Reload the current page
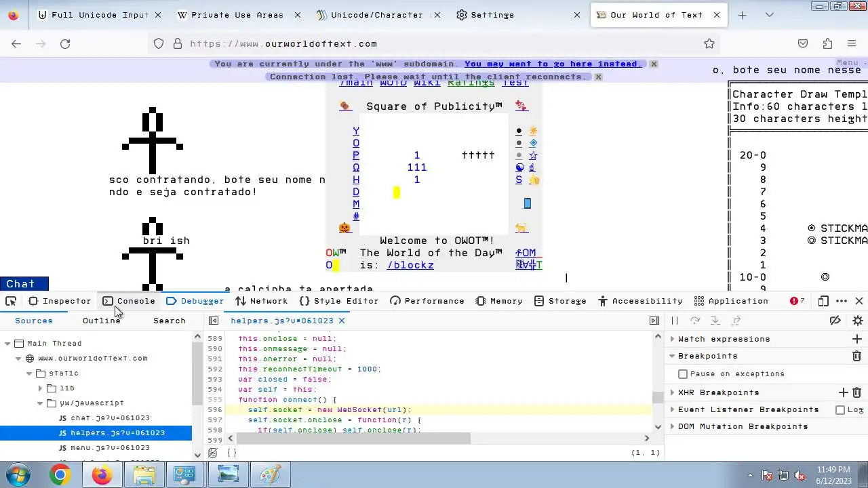The image size is (868, 488). click(x=65, y=43)
